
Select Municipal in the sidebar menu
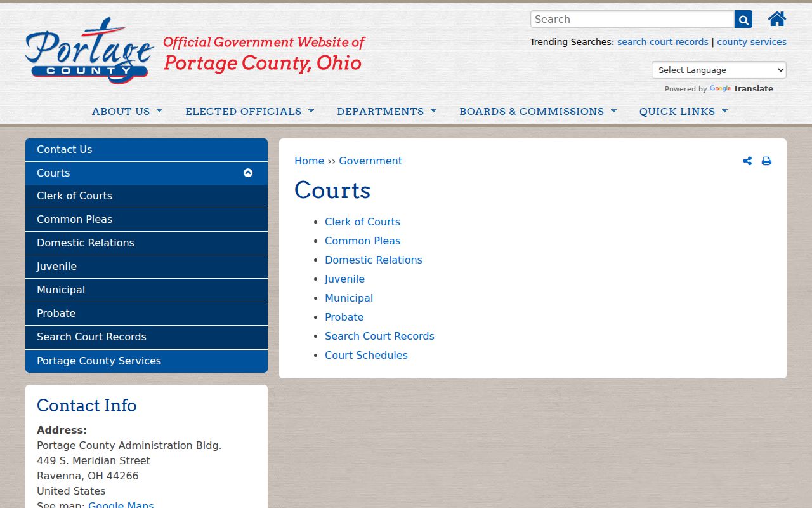(147, 290)
